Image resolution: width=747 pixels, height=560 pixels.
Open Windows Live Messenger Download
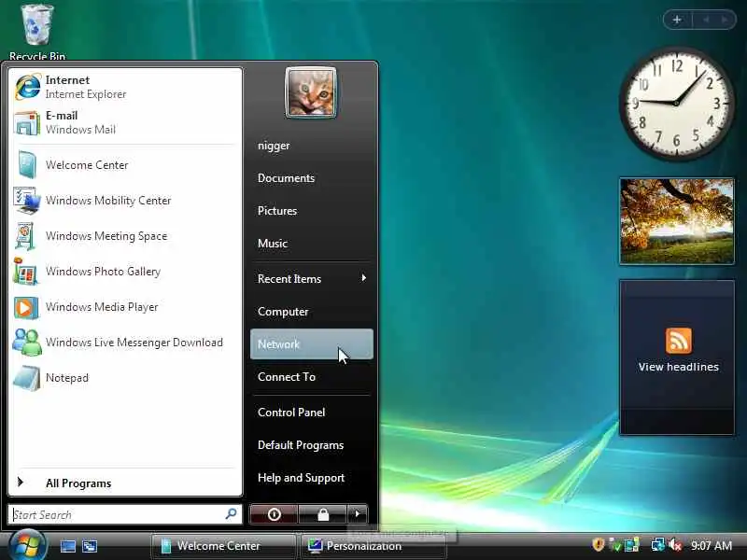[x=125, y=343]
